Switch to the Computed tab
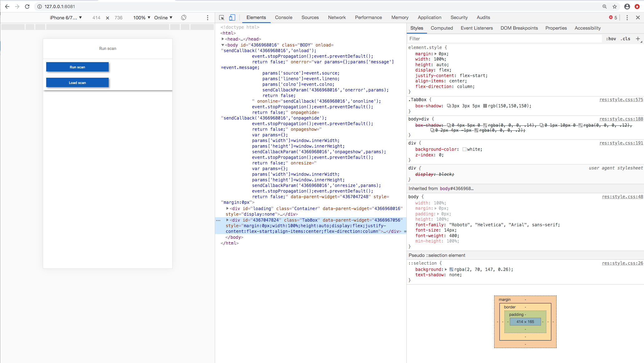Screen dimensions: 644x363 click(x=442, y=28)
